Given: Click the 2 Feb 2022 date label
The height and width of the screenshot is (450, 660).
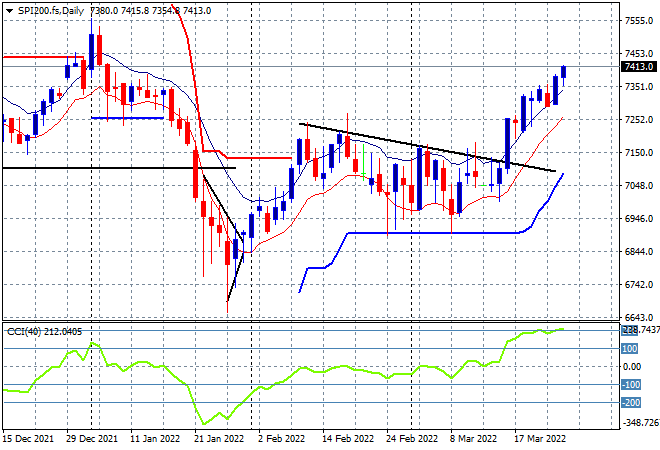Looking at the screenshot, I should 281,439.
